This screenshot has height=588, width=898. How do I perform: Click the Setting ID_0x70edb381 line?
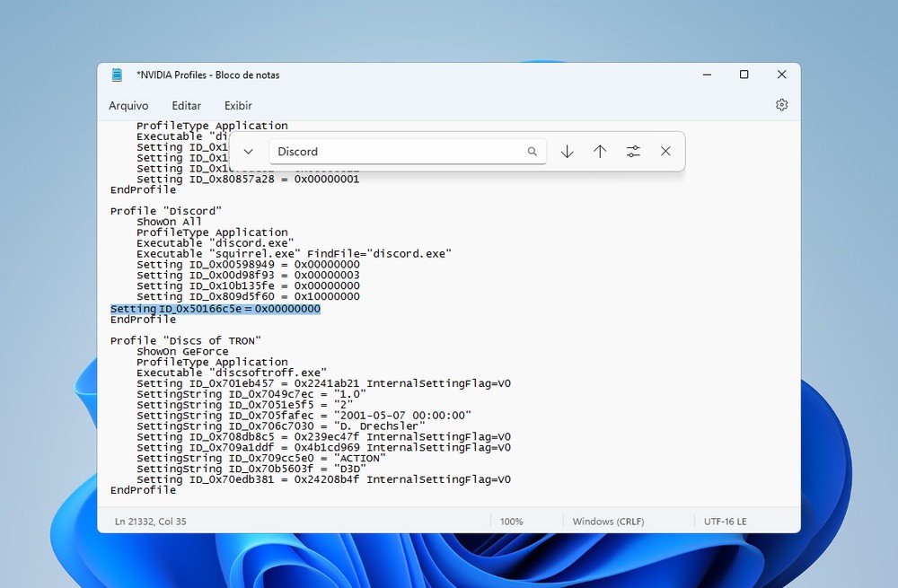tap(323, 479)
